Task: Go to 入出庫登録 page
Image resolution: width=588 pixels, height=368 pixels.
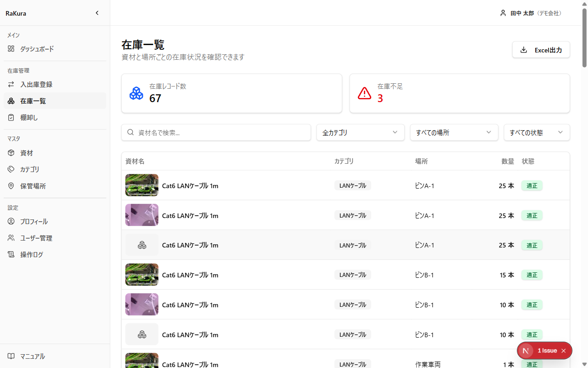Action: 55,85
